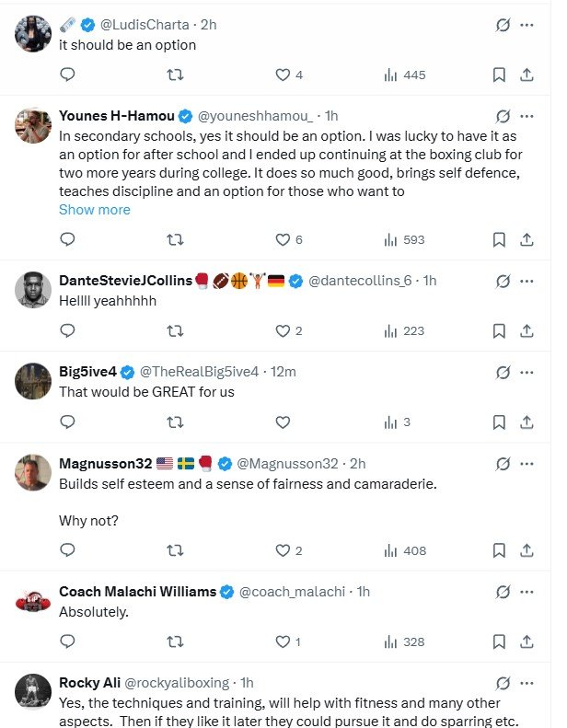Open Coach Malachi Williams' profile name
567x728 pixels.
pyautogui.click(x=137, y=592)
